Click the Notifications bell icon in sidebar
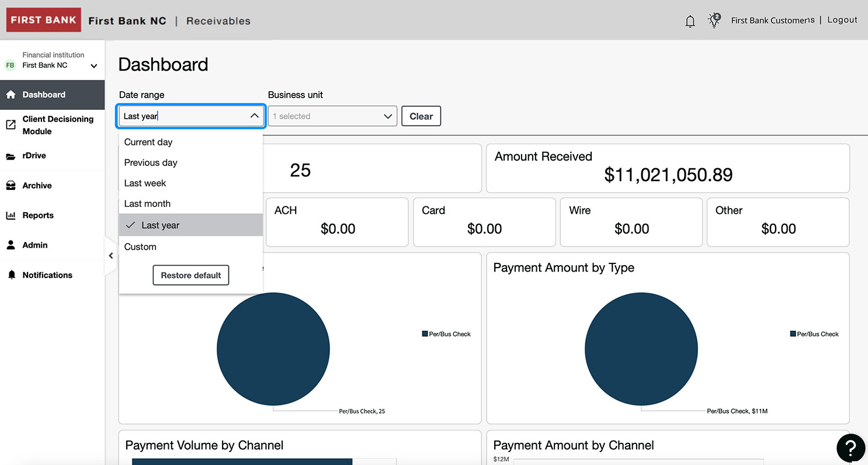 [x=11, y=275]
